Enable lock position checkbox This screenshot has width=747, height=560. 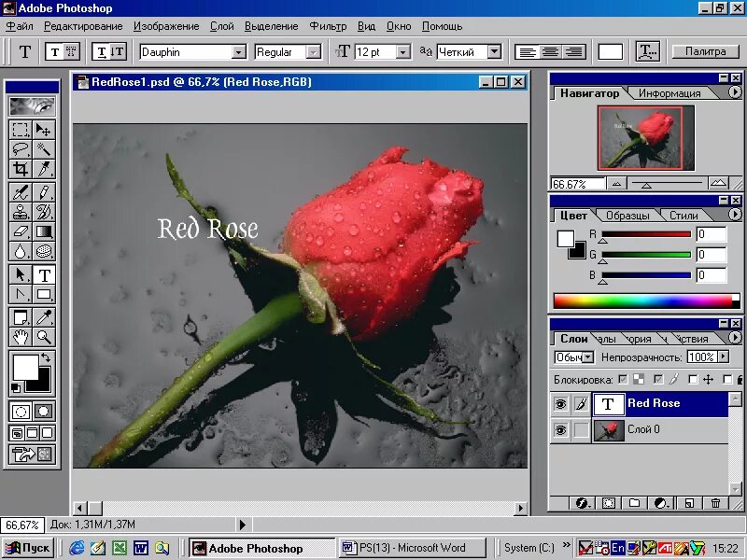(x=693, y=380)
